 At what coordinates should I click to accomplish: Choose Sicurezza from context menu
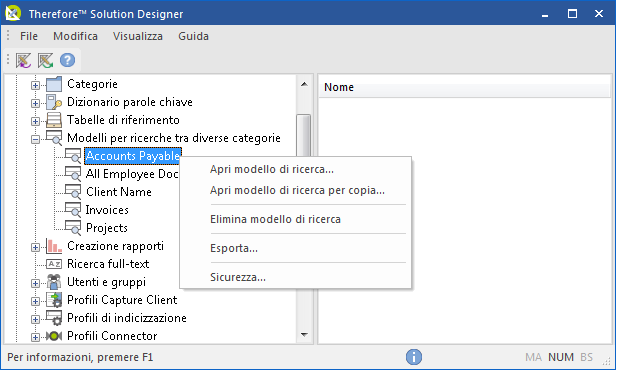click(x=296, y=277)
